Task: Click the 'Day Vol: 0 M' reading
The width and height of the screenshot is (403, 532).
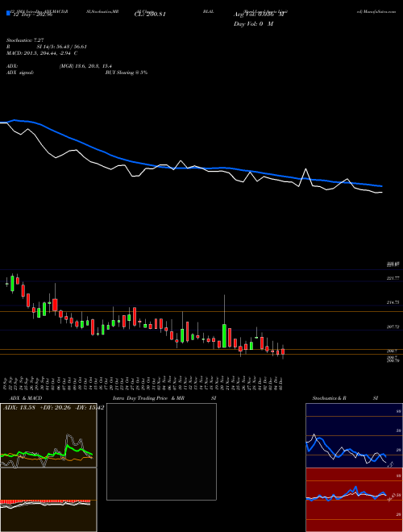Action: click(253, 24)
